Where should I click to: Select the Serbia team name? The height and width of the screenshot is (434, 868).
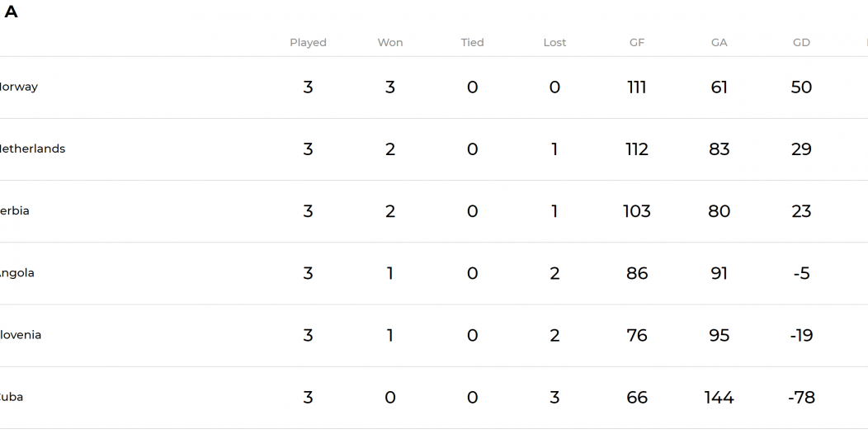(14, 211)
